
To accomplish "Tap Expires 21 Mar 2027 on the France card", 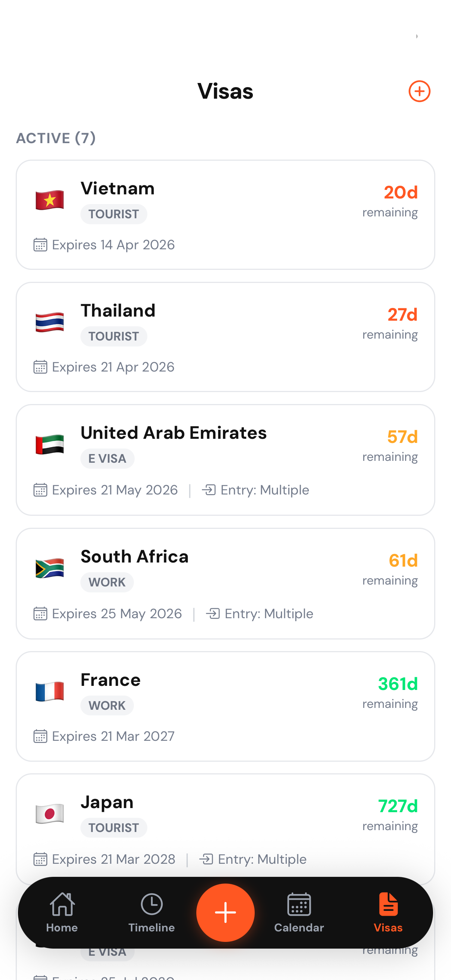I will pos(113,737).
